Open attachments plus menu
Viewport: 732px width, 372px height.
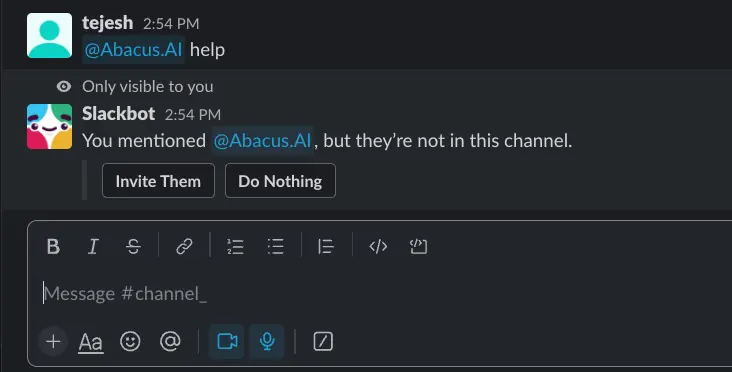(53, 342)
